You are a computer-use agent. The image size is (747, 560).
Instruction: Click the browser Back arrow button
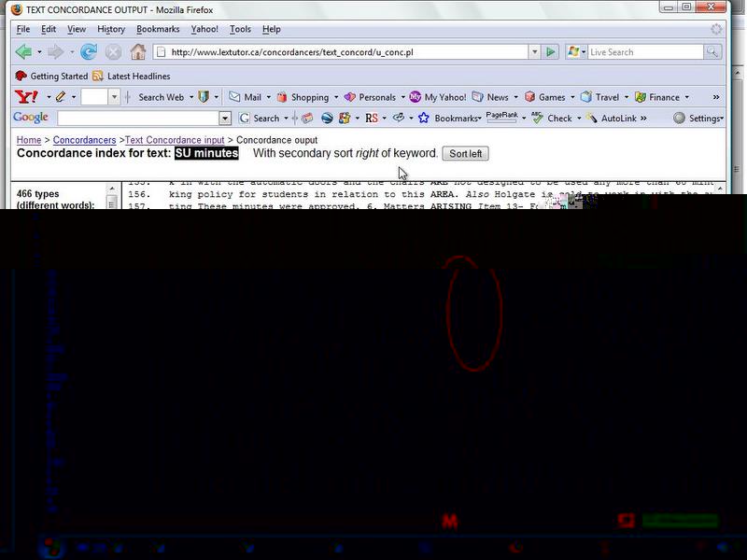pyautogui.click(x=23, y=52)
